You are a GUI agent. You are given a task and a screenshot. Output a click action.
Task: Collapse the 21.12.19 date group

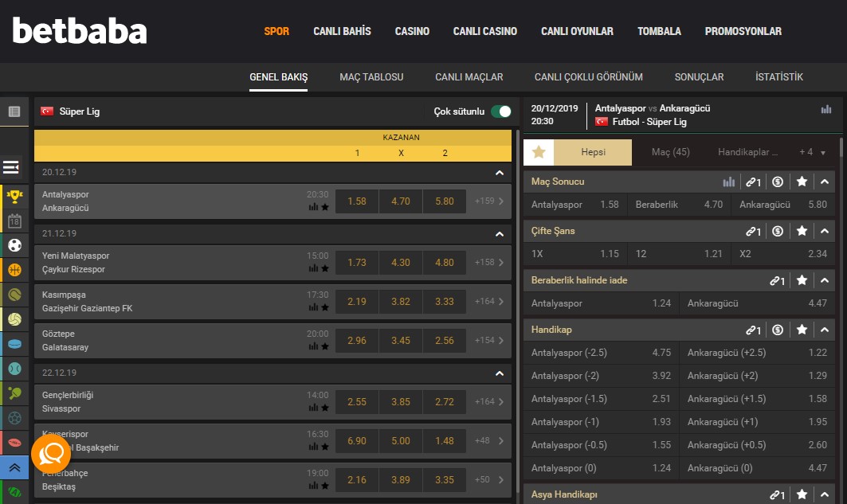(500, 233)
